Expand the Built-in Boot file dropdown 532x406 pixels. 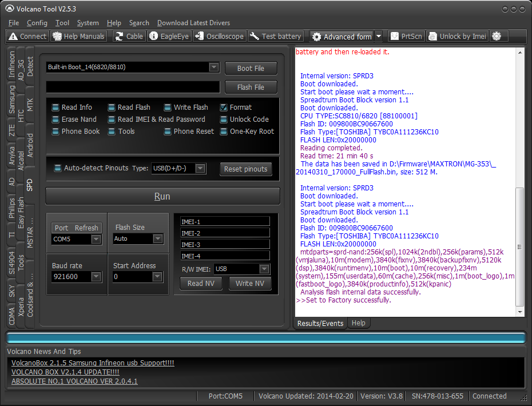click(x=214, y=67)
